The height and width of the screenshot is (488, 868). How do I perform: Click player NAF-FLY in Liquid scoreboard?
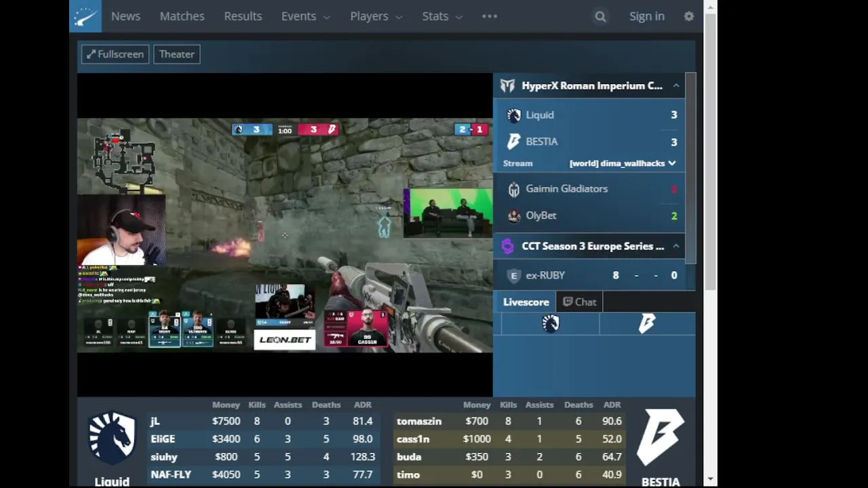pyautogui.click(x=171, y=475)
